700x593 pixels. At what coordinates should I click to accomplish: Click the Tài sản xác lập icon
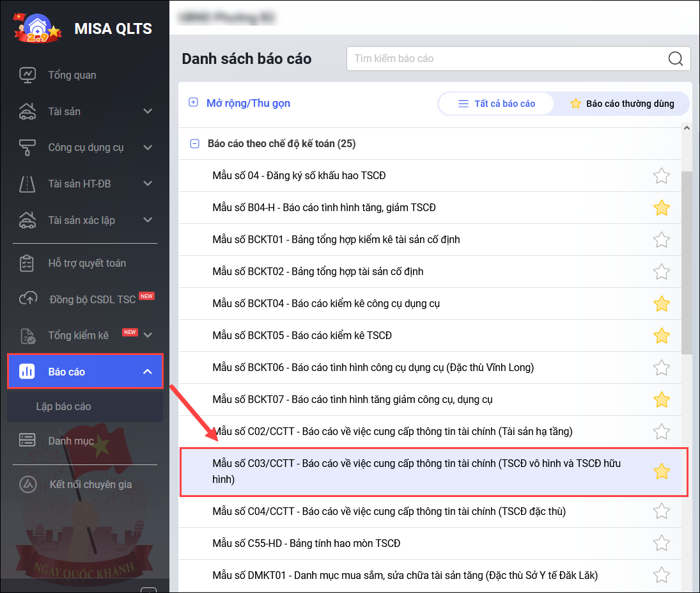pos(27,220)
